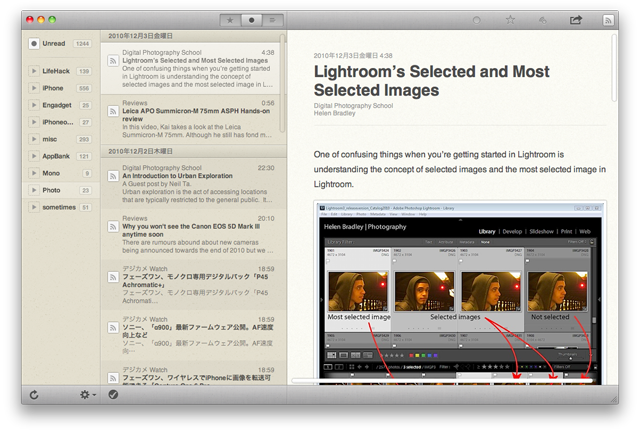Click the article list scrollbar
This screenshot has height=436, width=640.
point(282,83)
